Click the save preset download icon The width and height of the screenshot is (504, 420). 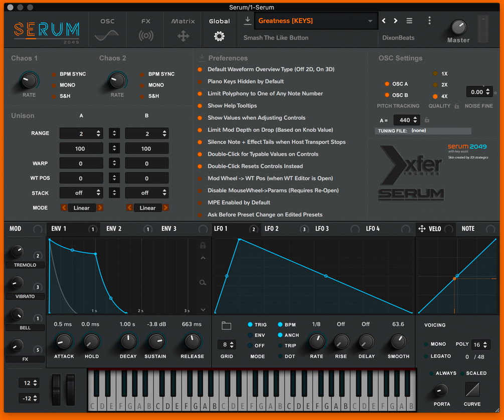(247, 21)
